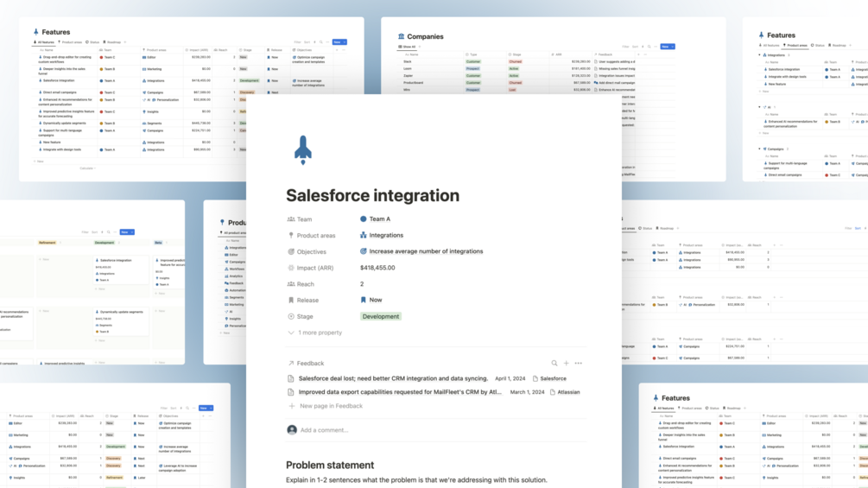This screenshot has width=868, height=488.
Task: Click the green Development stage tag in the card
Action: (381, 316)
